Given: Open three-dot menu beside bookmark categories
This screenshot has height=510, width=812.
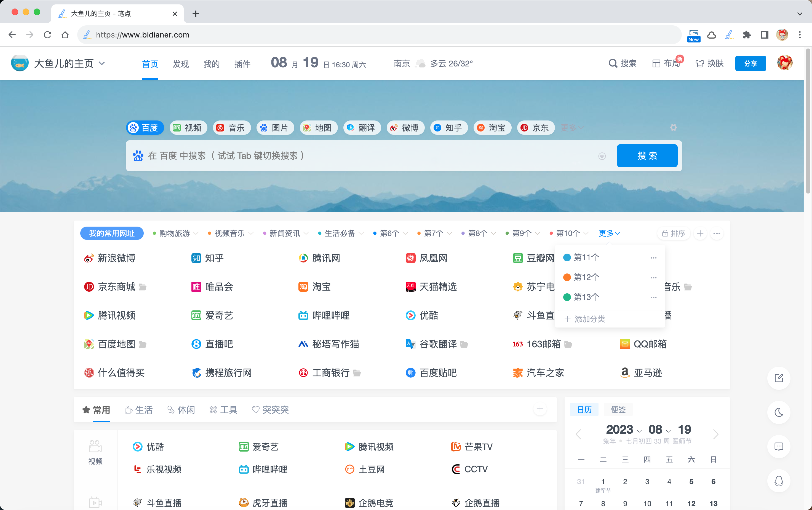Looking at the screenshot, I should point(717,233).
